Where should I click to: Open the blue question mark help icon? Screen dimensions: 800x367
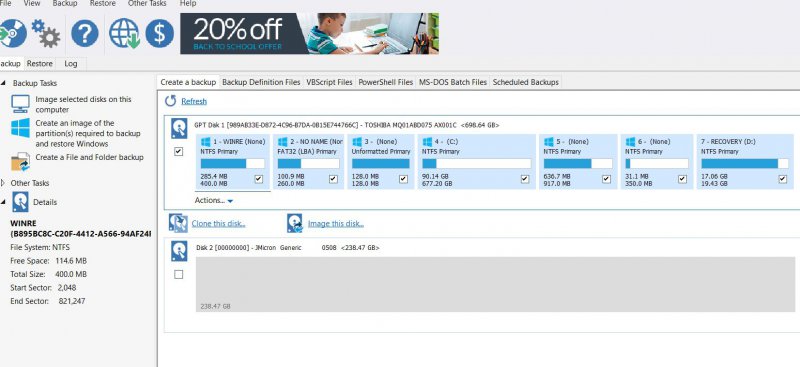click(x=85, y=34)
